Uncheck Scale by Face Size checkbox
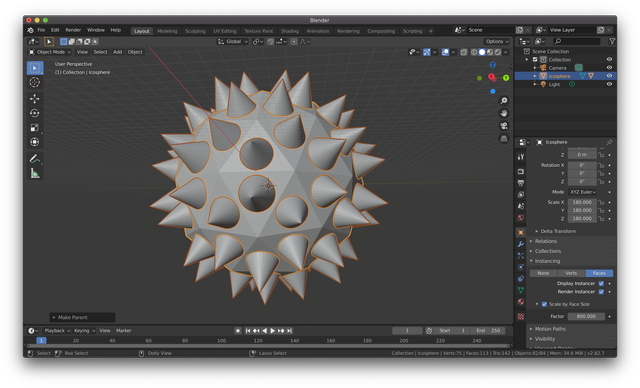This screenshot has height=388, width=640. point(544,304)
